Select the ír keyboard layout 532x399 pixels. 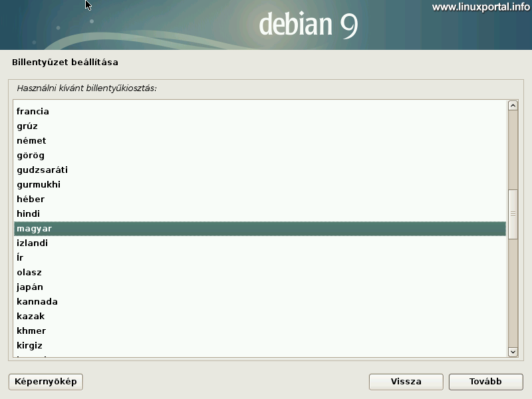click(x=260, y=258)
